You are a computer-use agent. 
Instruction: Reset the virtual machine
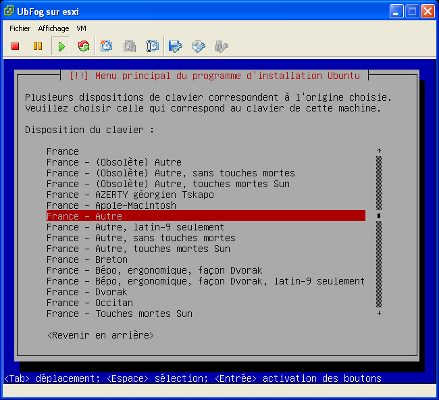coord(83,46)
